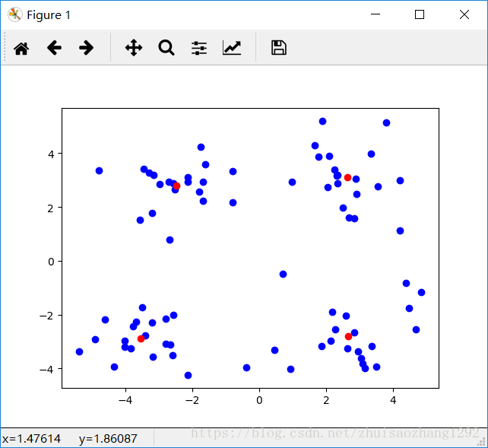The image size is (488, 448).
Task: Select the Zoom to rectangle tool
Action: click(x=166, y=48)
